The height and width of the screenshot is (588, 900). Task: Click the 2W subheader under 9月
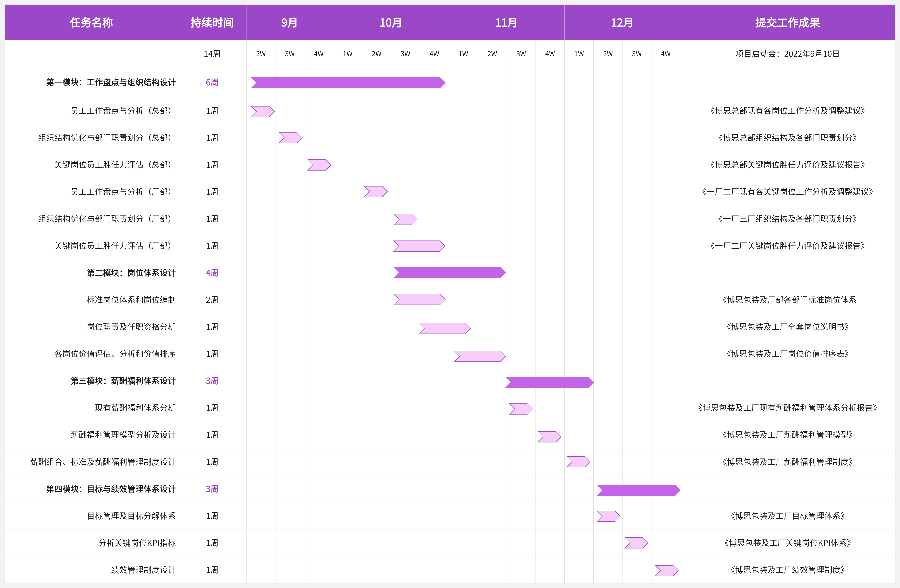pos(261,54)
